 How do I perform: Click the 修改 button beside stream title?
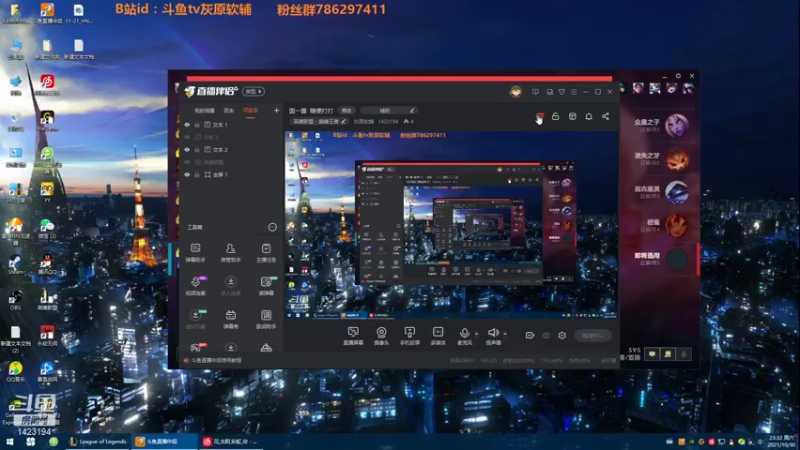pos(346,110)
